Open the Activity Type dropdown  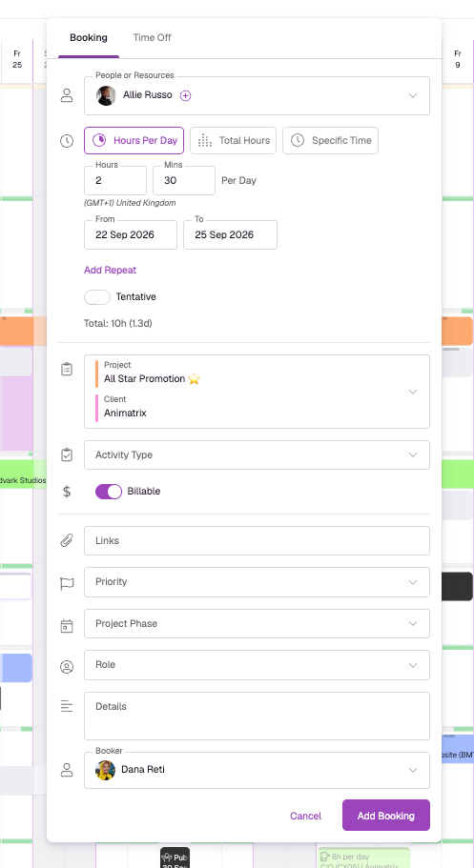click(257, 455)
